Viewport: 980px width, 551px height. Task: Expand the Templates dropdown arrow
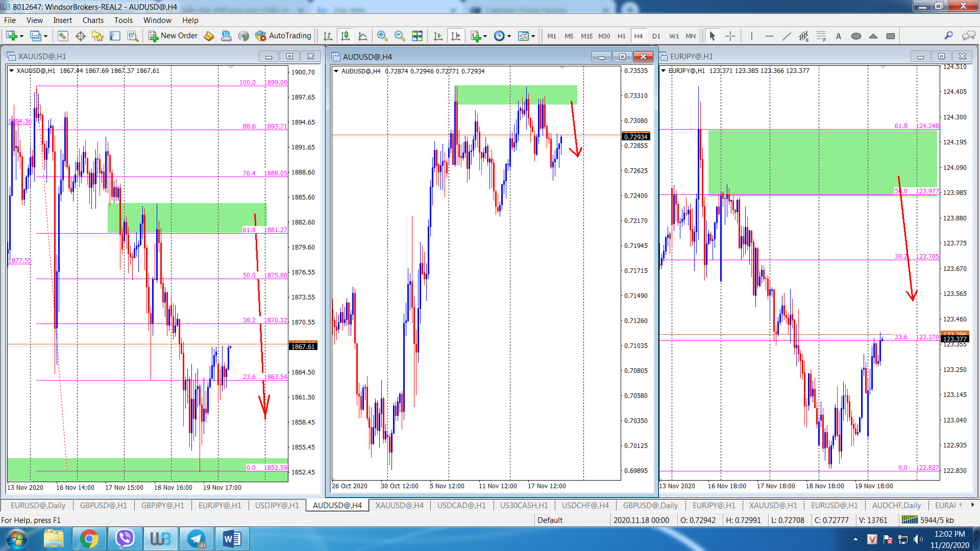tap(533, 36)
